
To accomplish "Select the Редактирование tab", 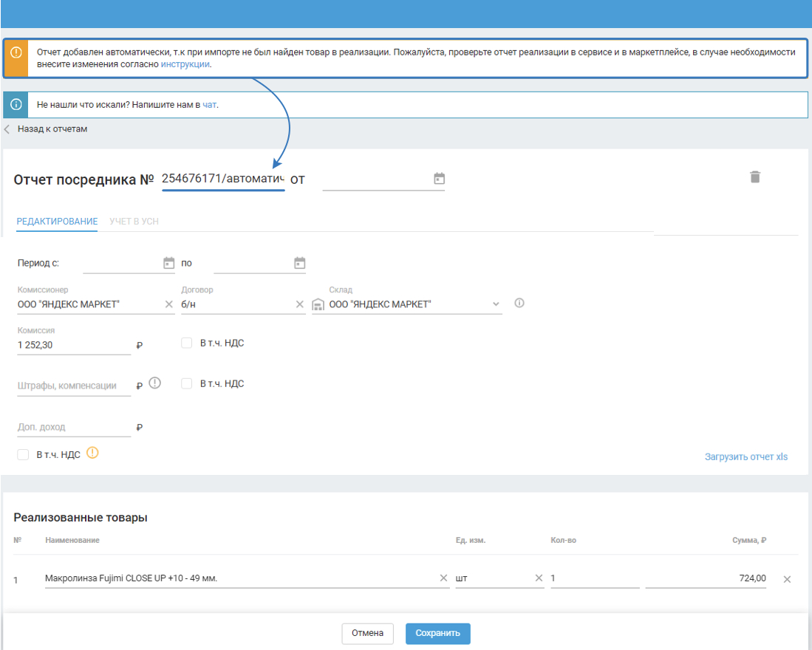I will click(57, 222).
